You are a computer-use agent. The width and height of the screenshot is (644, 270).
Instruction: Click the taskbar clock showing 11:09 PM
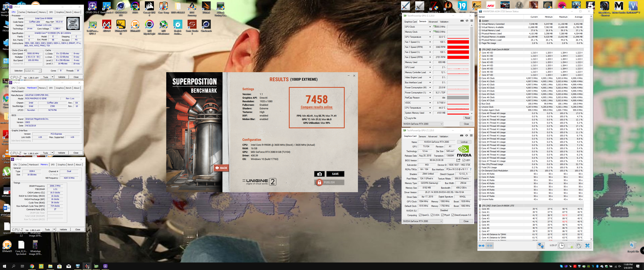[628, 266]
